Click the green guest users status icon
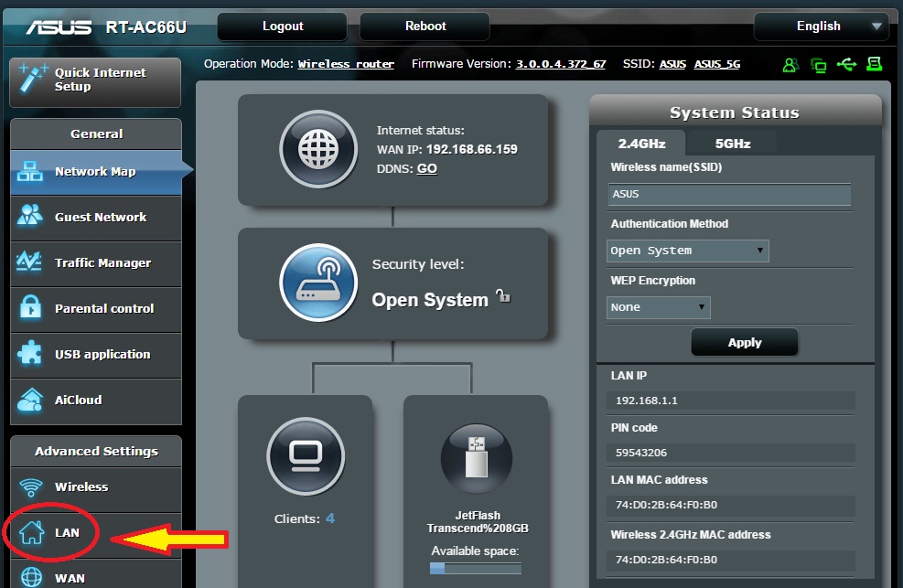The image size is (903, 588). 790,65
